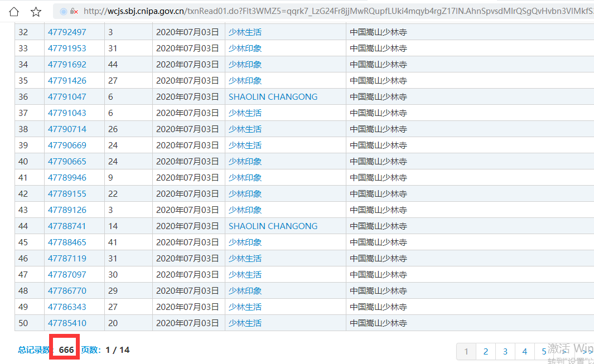The image size is (594, 364).
Task: Open SHAOLIN CHANGONG trademark in row 44
Action: coord(273,226)
